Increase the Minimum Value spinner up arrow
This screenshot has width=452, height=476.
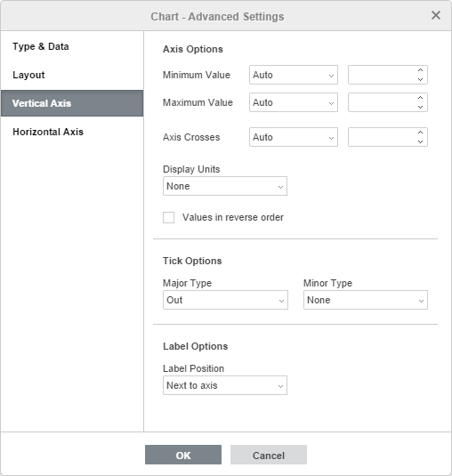(x=420, y=70)
